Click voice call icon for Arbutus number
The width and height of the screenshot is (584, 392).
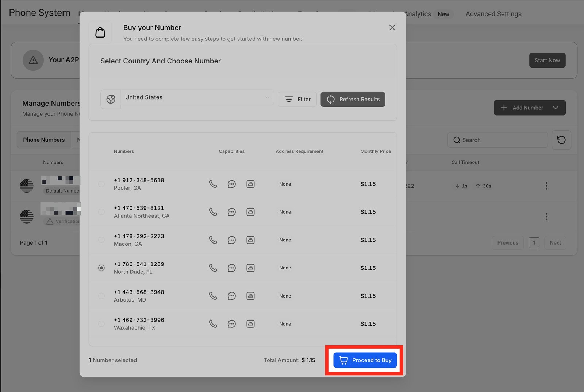[x=213, y=296]
